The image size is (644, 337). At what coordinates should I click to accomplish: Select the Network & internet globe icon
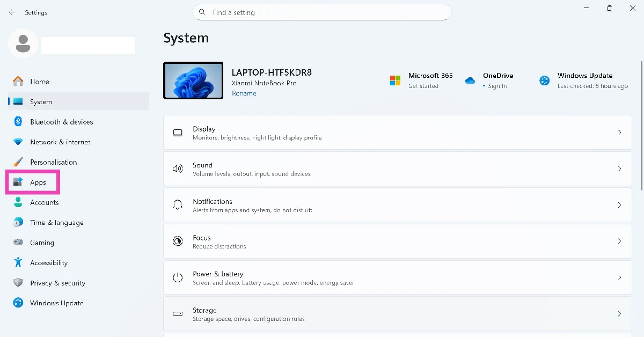18,142
